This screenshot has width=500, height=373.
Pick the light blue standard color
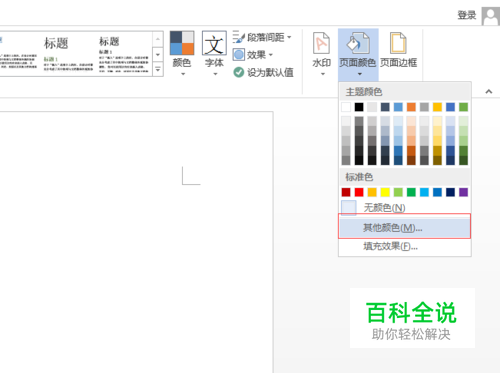coord(424,192)
